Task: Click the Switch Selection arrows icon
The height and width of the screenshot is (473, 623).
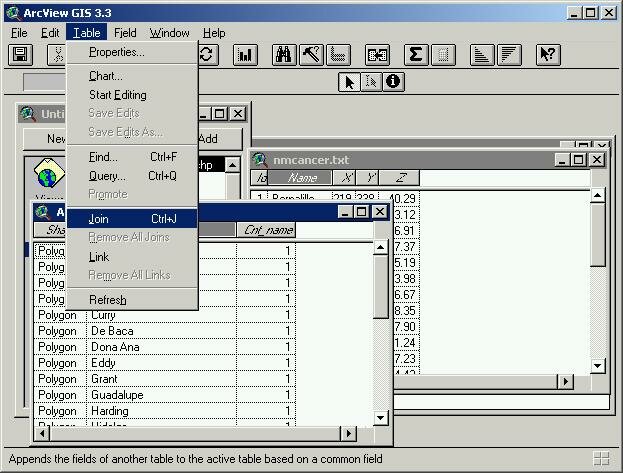Action: 207,54
